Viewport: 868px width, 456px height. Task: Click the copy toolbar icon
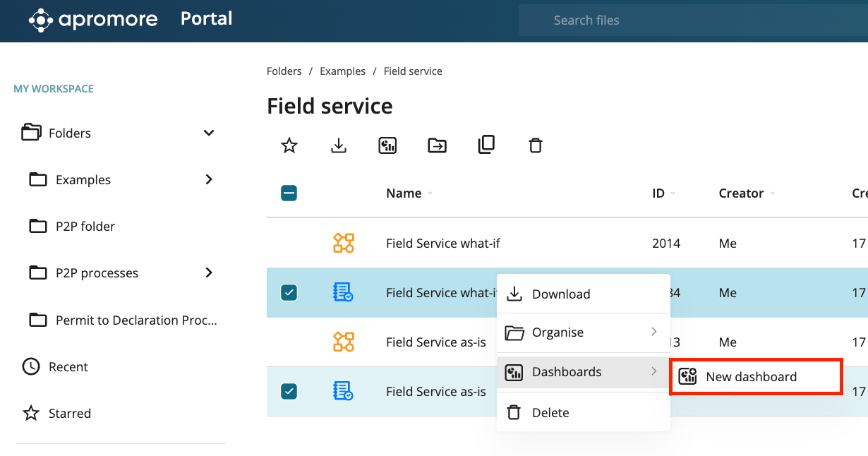click(486, 145)
